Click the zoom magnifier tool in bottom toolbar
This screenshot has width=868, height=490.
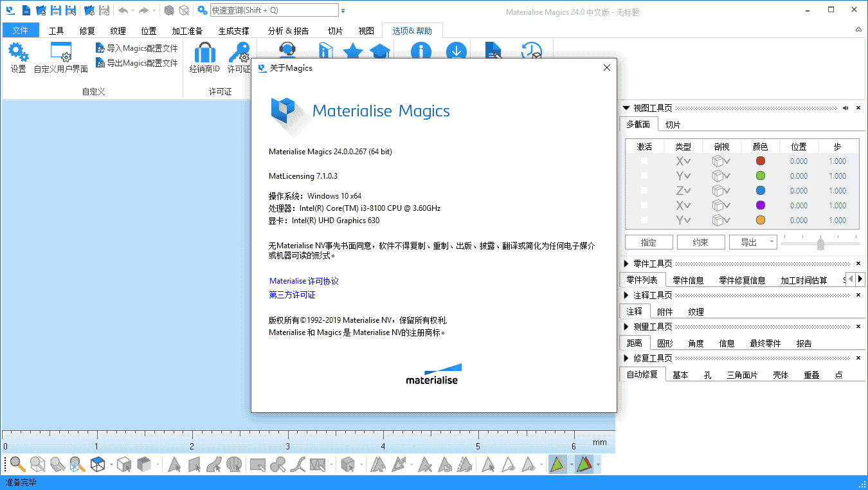[x=17, y=464]
